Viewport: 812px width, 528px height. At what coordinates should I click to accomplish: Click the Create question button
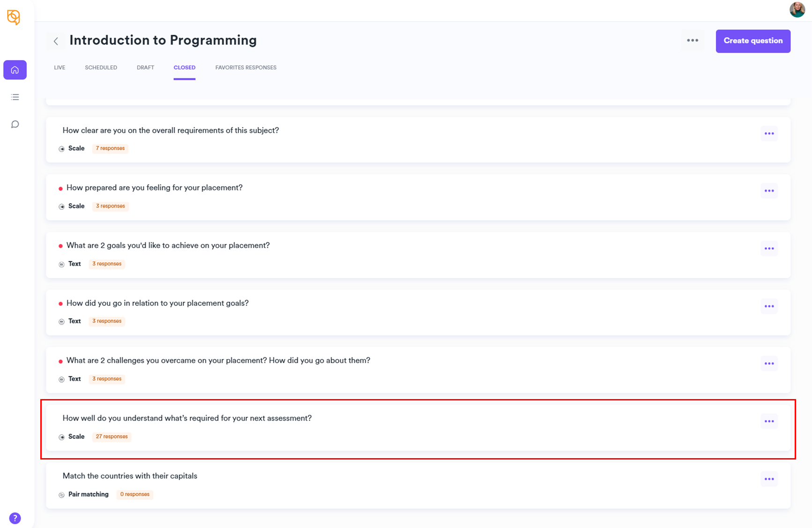point(752,41)
